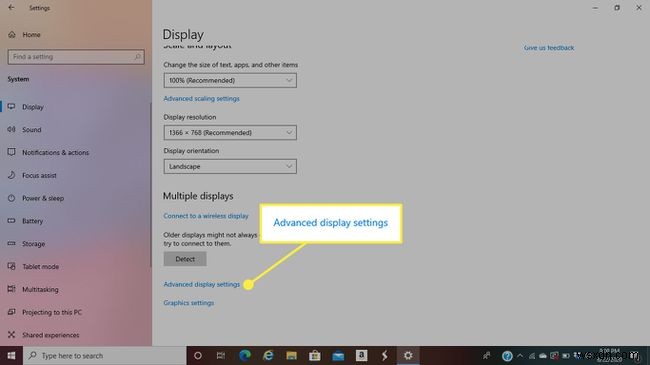Open Focus assist settings

point(39,175)
